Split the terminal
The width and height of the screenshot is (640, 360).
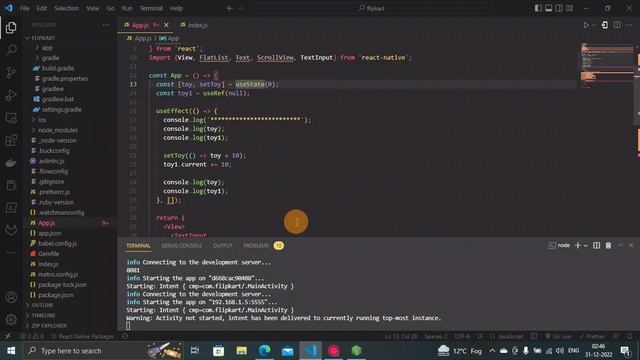point(596,245)
